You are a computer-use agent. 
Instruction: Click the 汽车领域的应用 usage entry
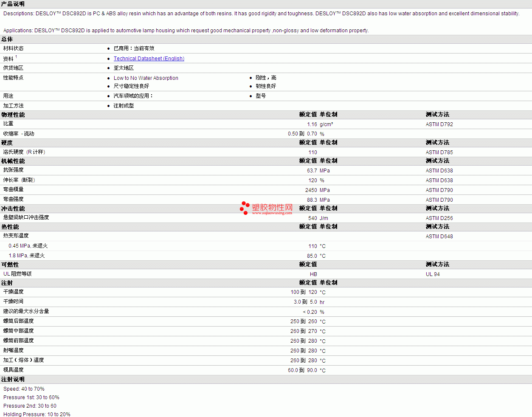click(133, 96)
